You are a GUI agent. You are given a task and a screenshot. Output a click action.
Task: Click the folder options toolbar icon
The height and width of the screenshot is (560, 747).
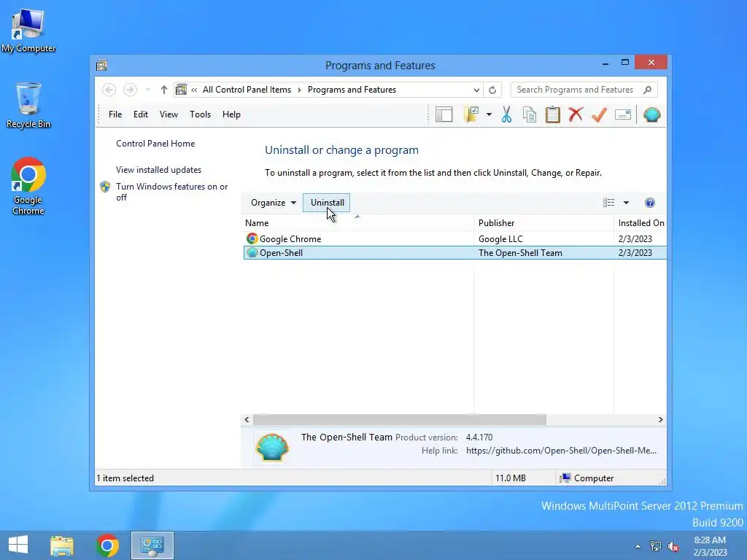tap(471, 114)
